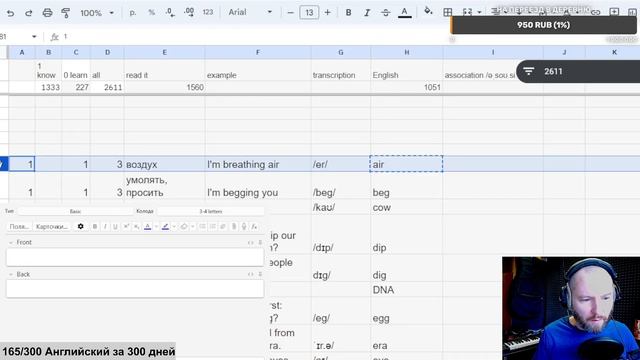Select the cell containing 'воздух'
Viewport: 640px width, 360px height.
tap(164, 164)
